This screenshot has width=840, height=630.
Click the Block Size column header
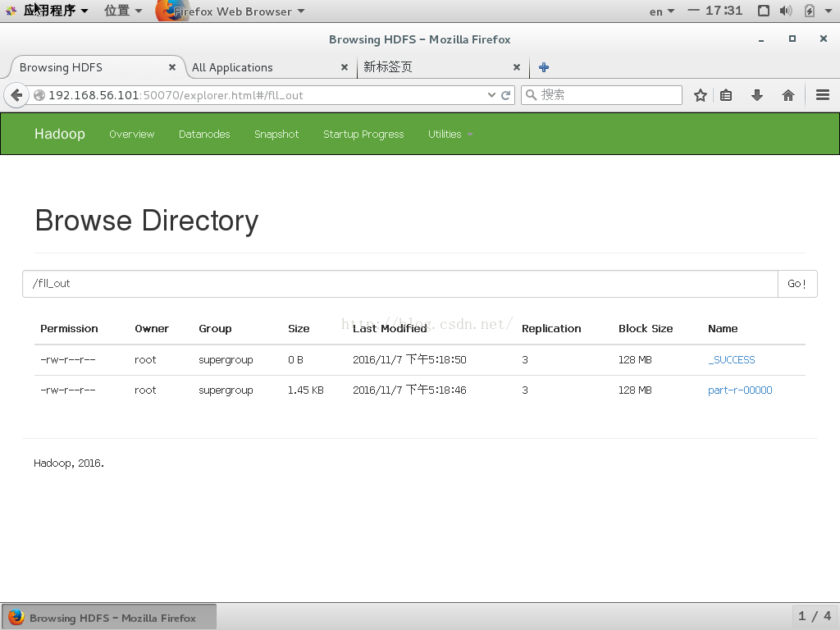pos(646,328)
